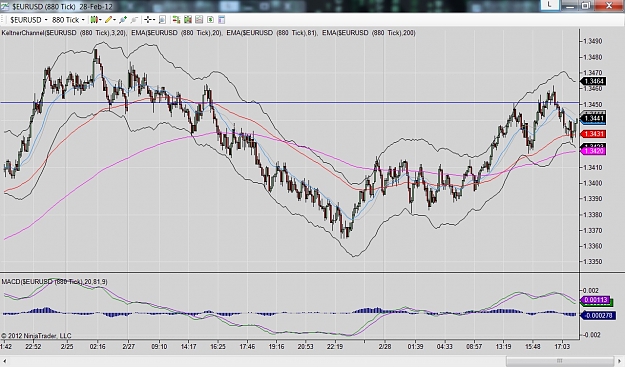Click the 20:53 time axis label

pyautogui.click(x=305, y=347)
